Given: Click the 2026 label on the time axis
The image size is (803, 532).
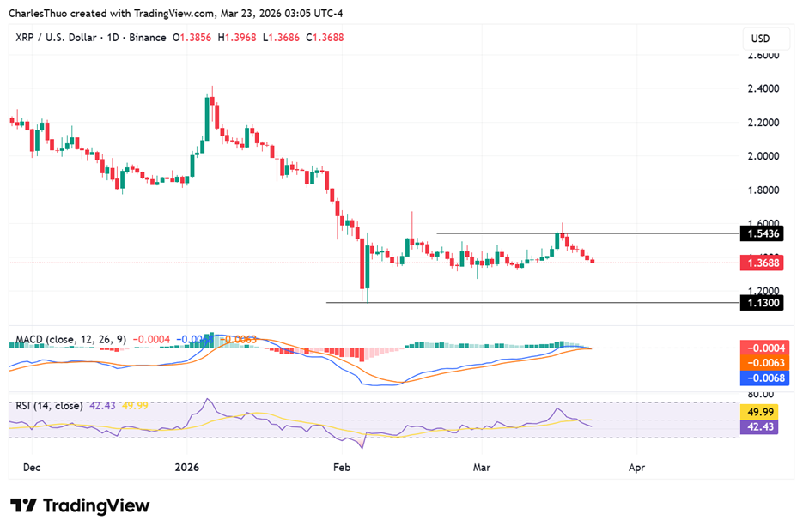Looking at the screenshot, I should coord(187,468).
